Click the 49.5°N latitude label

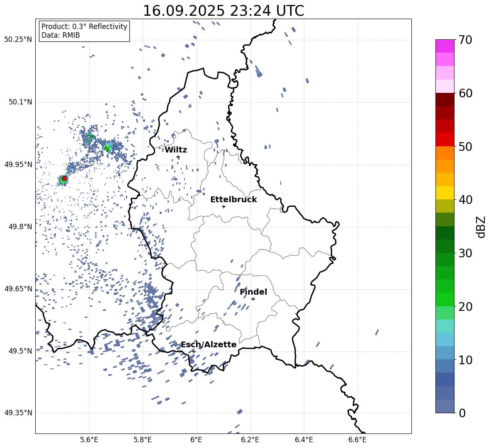20,351
